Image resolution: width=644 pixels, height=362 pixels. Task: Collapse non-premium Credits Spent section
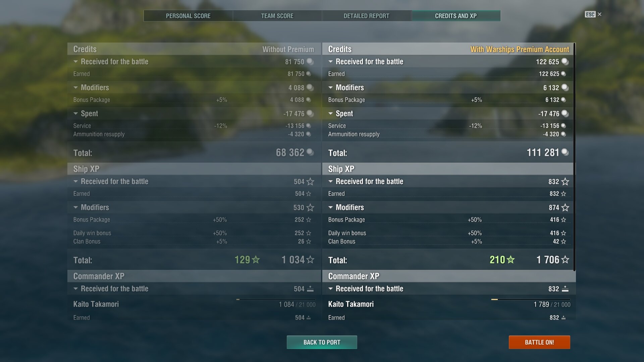click(x=76, y=114)
